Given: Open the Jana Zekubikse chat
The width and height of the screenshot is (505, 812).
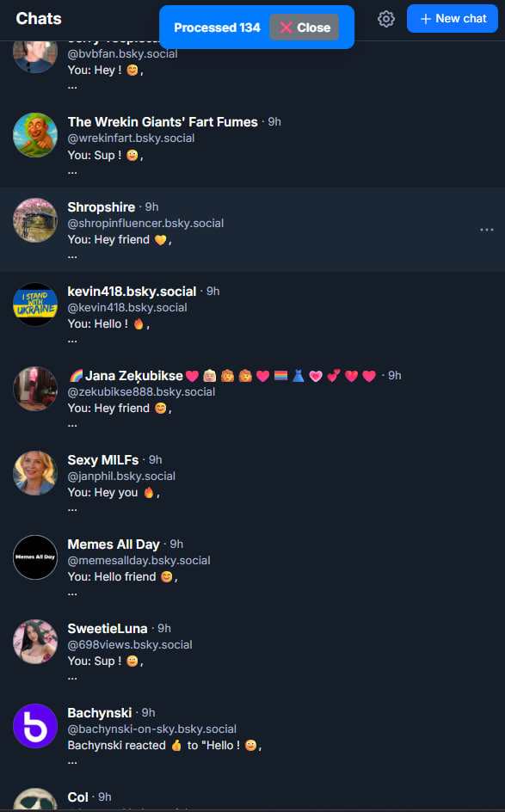Looking at the screenshot, I should pos(252,398).
